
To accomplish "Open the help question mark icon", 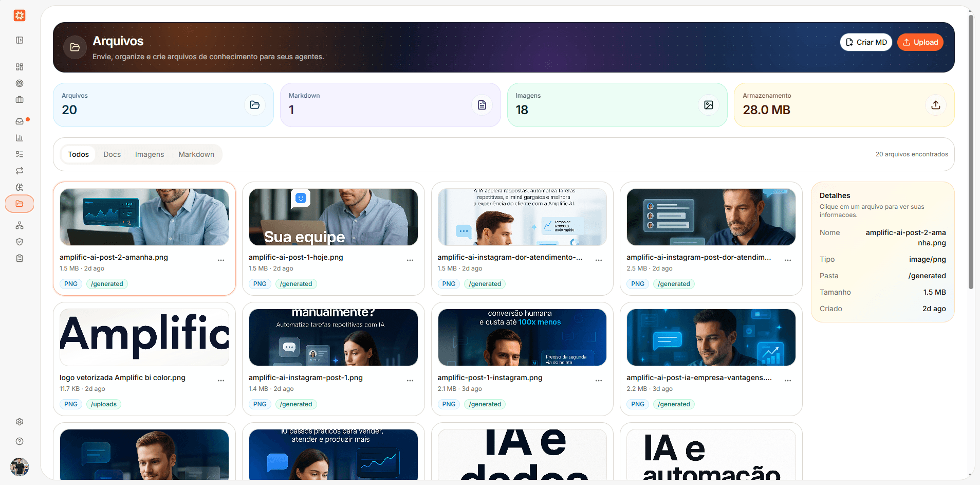I will click(20, 441).
